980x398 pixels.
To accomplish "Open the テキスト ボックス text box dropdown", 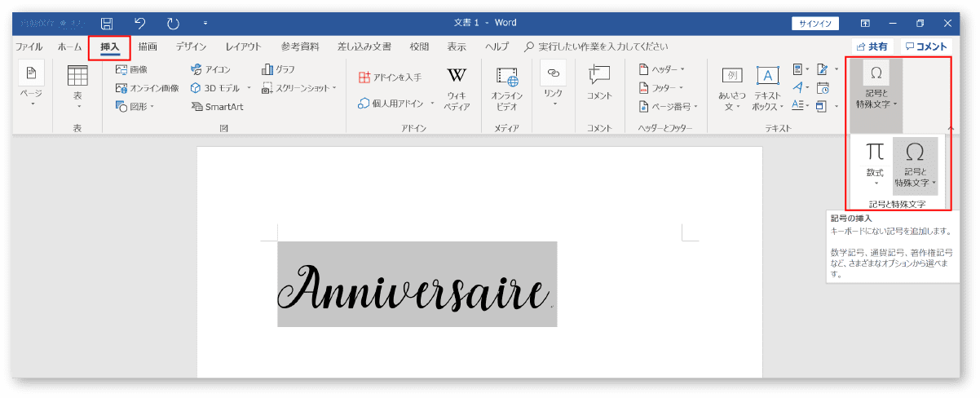I will pyautogui.click(x=768, y=88).
